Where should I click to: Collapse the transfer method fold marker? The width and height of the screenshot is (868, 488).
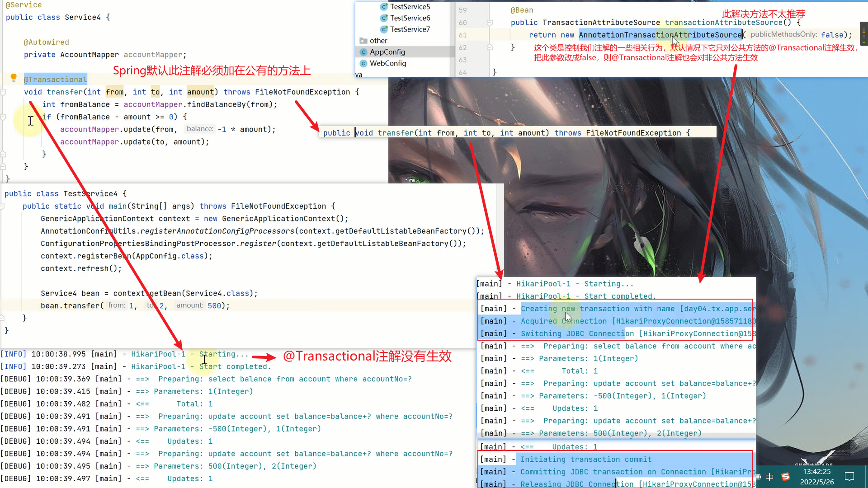click(x=3, y=92)
